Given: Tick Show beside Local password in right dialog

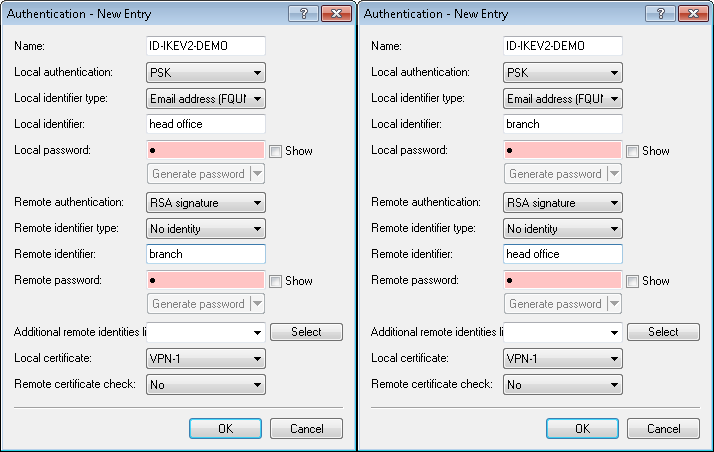Looking at the screenshot, I should [x=632, y=151].
